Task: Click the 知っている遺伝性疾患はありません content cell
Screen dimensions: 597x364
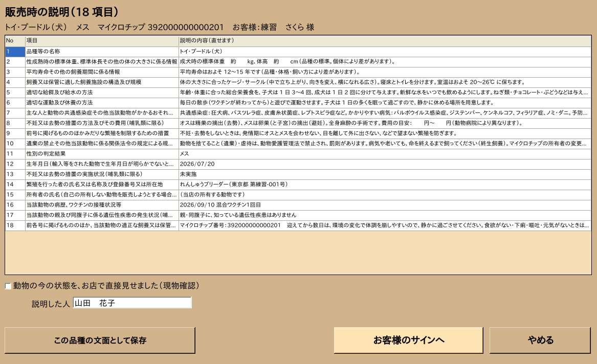Action: [385, 216]
